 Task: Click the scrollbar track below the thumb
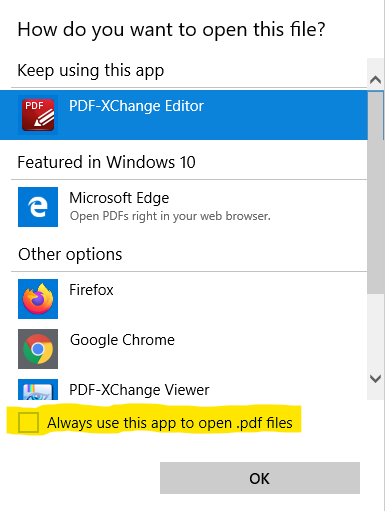point(376,330)
